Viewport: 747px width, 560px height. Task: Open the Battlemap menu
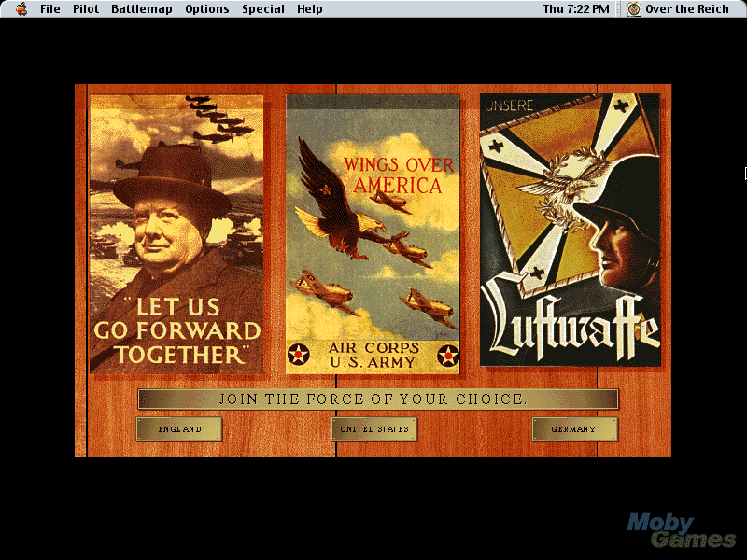point(142,9)
